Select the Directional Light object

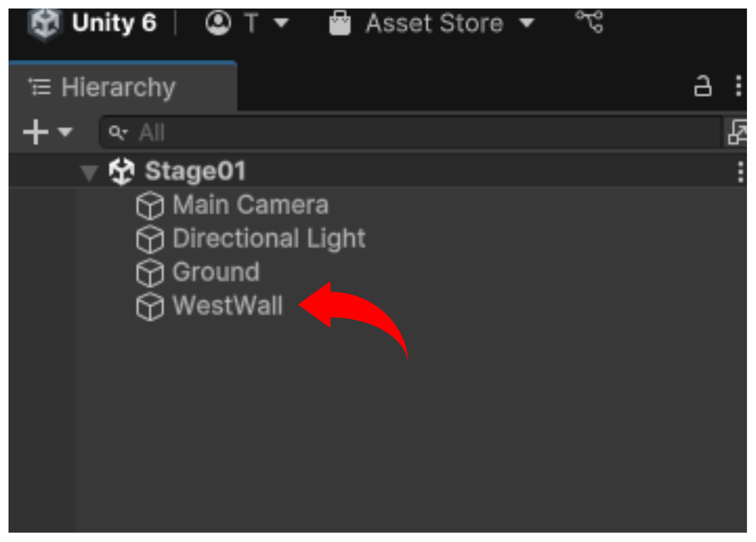pyautogui.click(x=269, y=239)
